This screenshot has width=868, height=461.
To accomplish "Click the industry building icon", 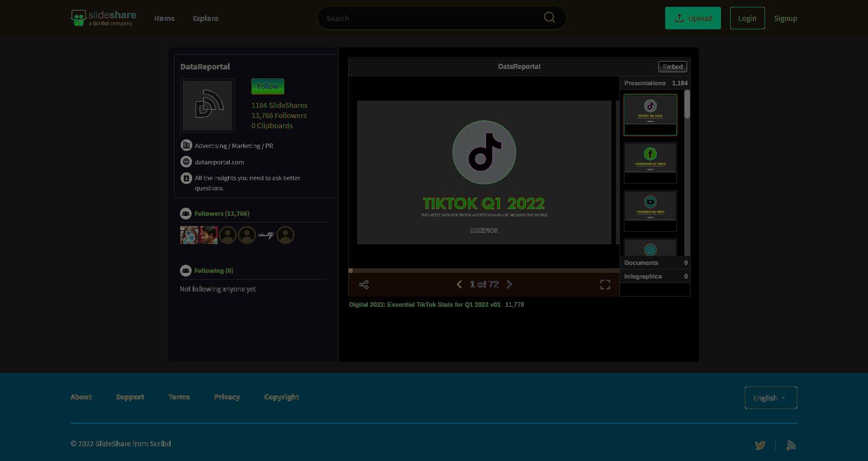I will pyautogui.click(x=186, y=145).
